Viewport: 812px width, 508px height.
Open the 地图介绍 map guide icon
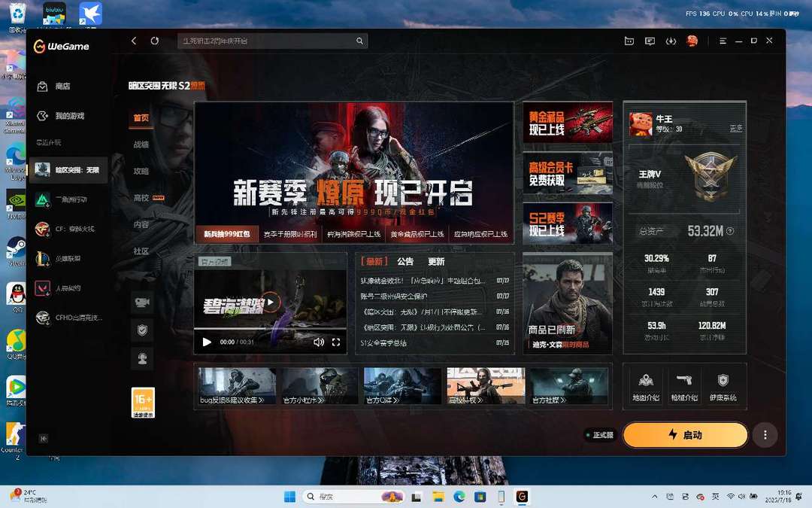point(646,388)
